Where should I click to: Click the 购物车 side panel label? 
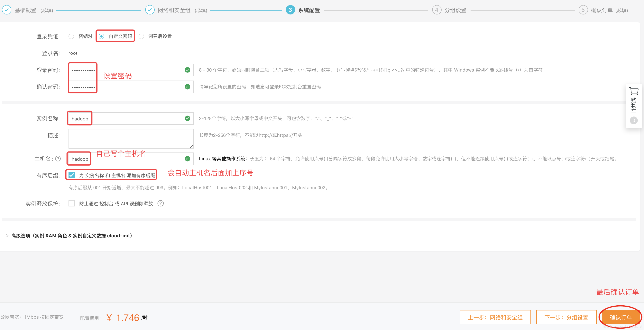pyautogui.click(x=633, y=106)
